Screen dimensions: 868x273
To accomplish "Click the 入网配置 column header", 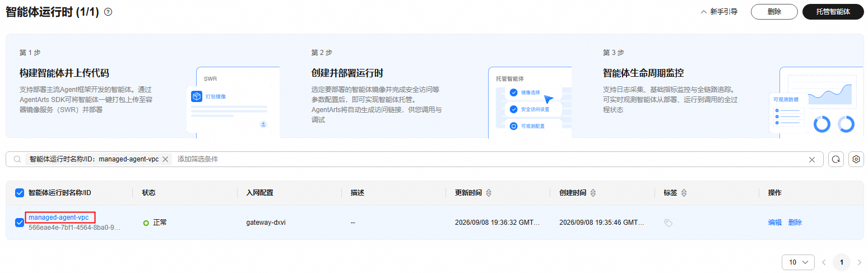I will [259, 193].
